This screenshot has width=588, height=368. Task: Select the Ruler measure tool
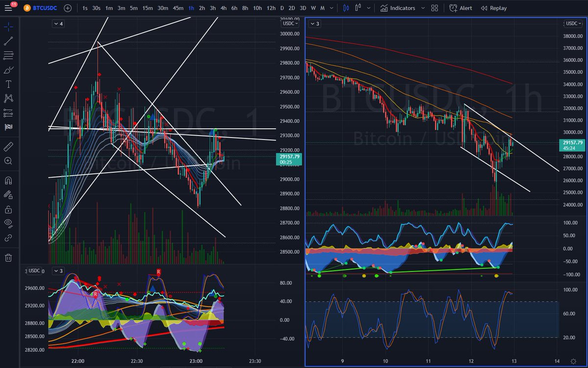pos(8,146)
